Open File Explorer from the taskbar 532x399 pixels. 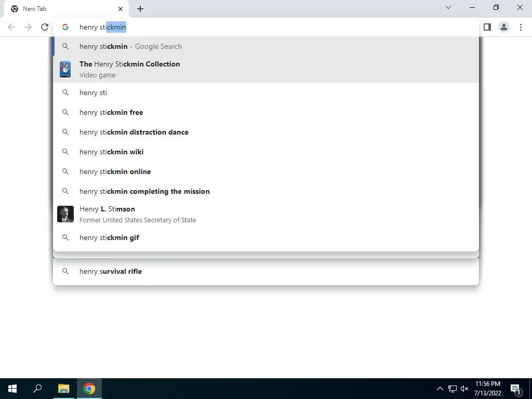(x=63, y=389)
